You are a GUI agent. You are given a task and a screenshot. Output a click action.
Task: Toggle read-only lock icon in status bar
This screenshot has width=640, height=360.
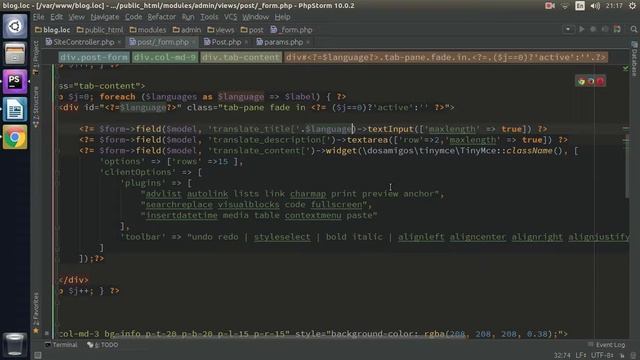622,356
